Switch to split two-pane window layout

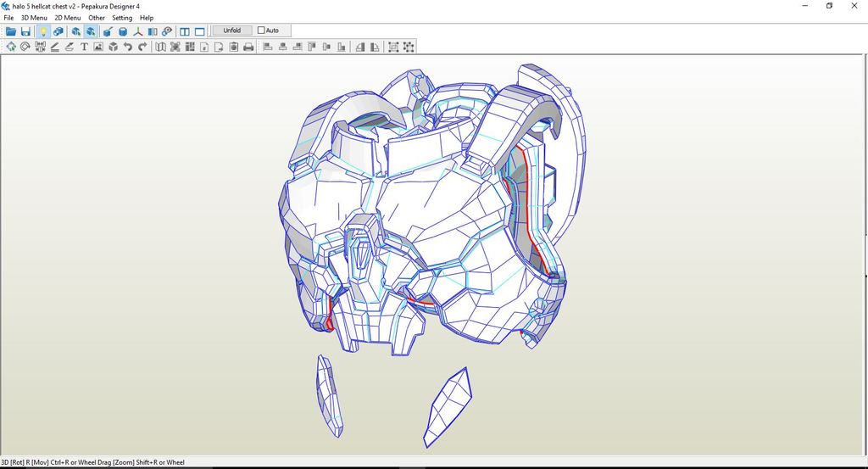pos(185,31)
